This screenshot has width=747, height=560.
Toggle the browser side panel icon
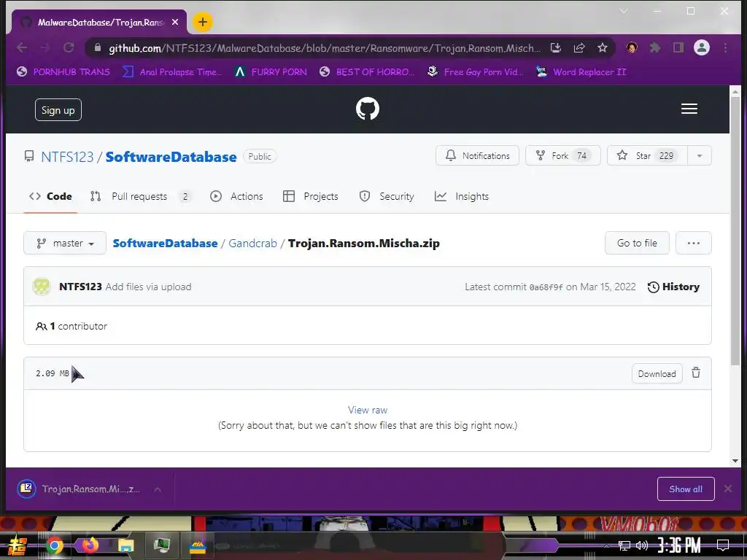tap(678, 47)
